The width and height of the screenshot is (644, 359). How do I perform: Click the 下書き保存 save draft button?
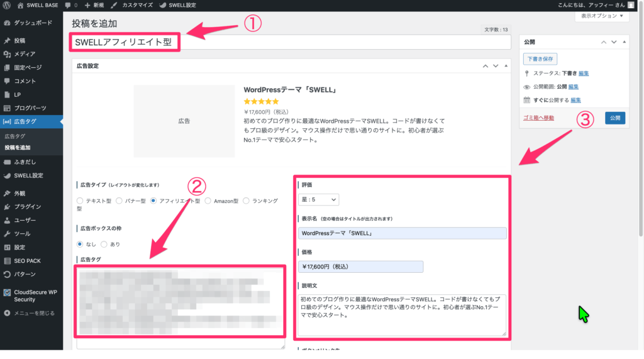point(540,59)
